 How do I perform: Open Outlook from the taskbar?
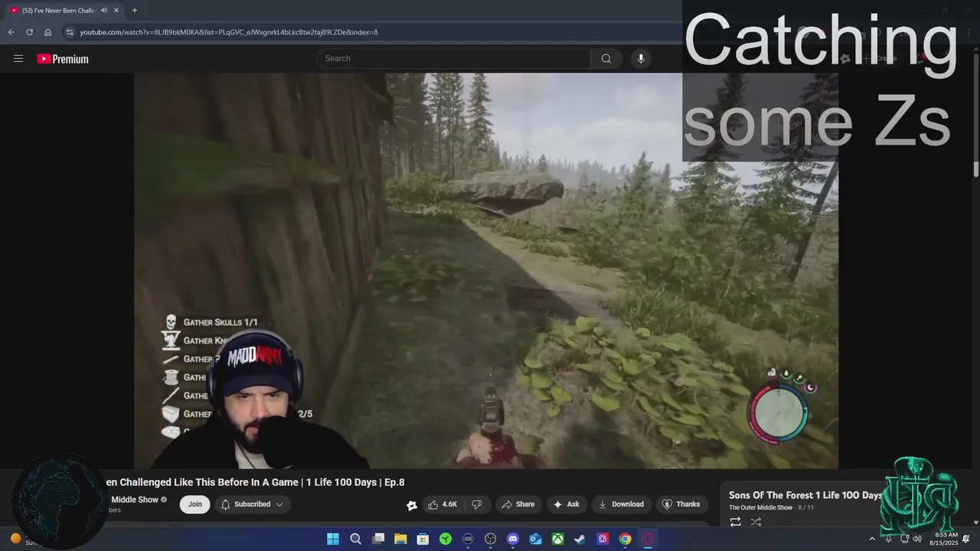tap(535, 539)
